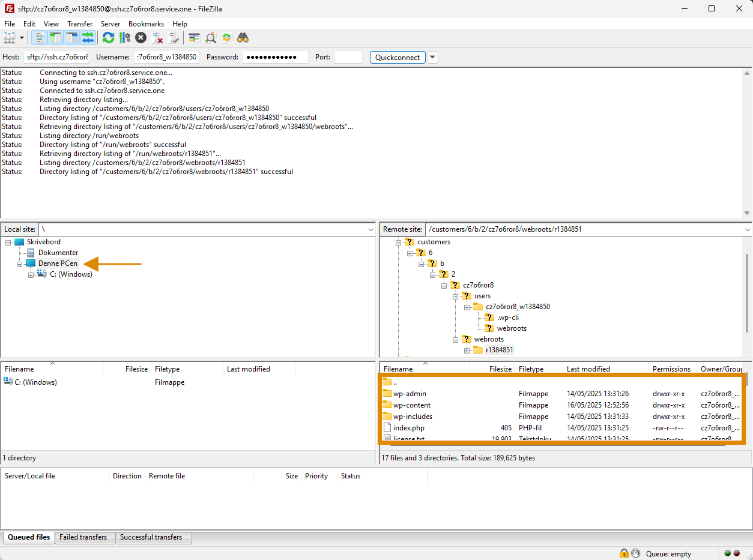Open the File menu
Viewport: 753px width, 560px height.
click(10, 24)
